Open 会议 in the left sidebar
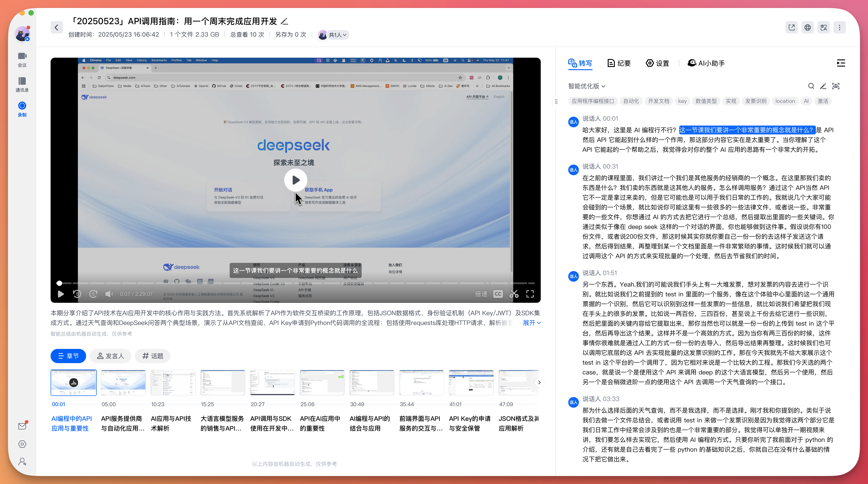868x484 pixels. click(22, 60)
